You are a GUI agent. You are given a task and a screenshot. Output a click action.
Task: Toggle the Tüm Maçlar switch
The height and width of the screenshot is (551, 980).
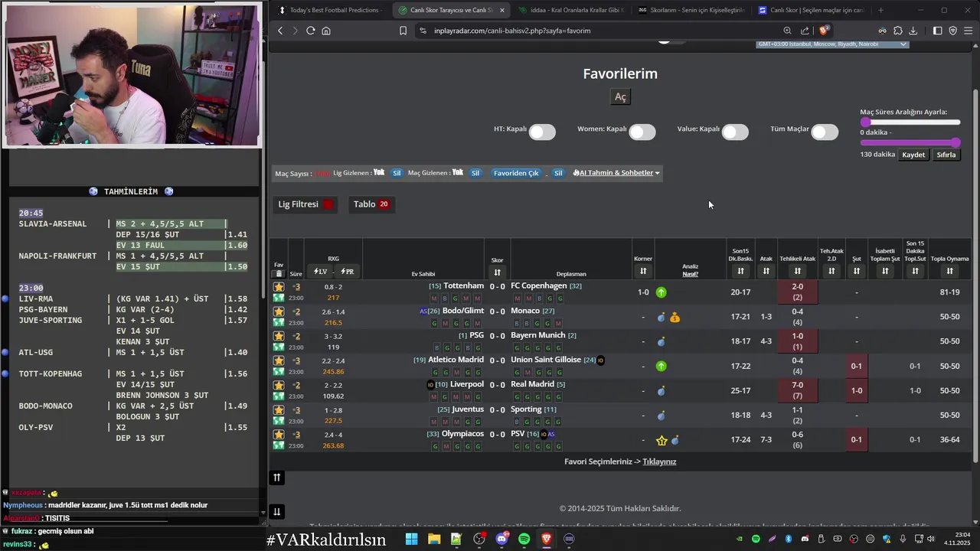pos(824,132)
